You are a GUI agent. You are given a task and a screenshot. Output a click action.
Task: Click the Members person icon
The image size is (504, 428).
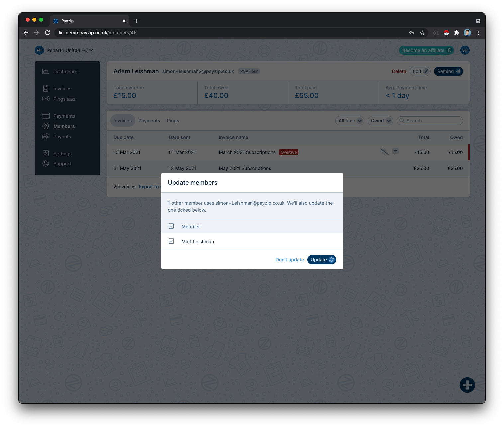46,126
